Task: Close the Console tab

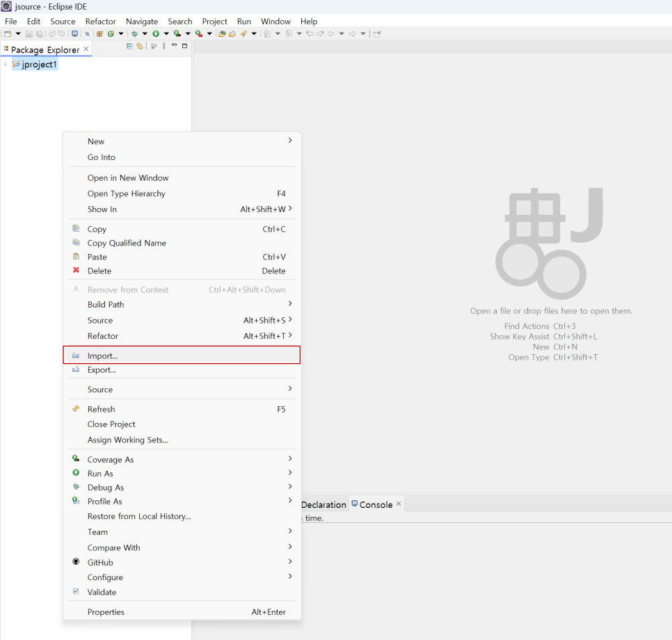Action: pyautogui.click(x=399, y=504)
